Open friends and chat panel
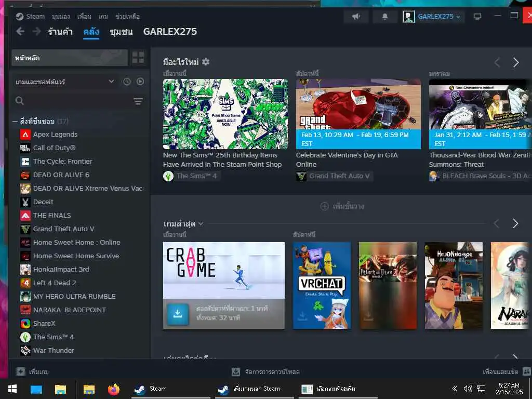This screenshot has height=399, width=532. coord(507,371)
